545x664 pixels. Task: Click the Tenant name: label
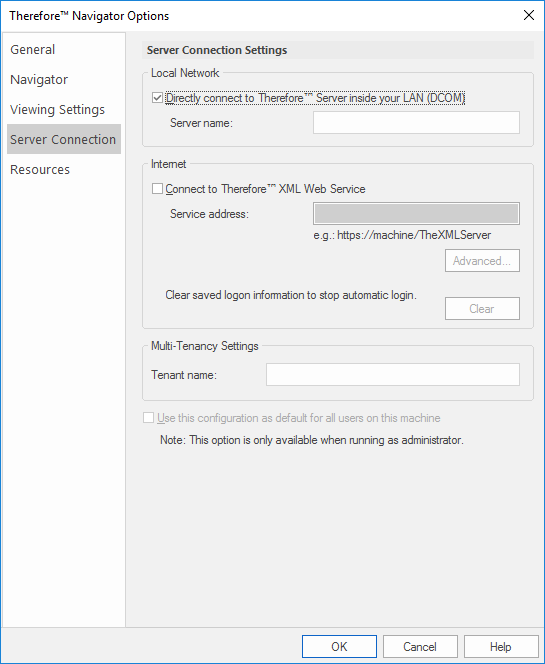pyautogui.click(x=184, y=375)
